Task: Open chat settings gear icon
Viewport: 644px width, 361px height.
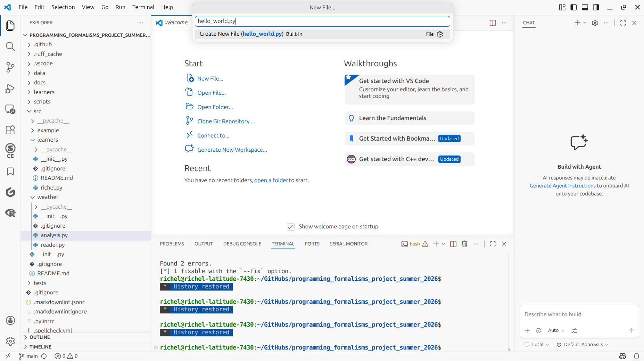Action: click(595, 23)
